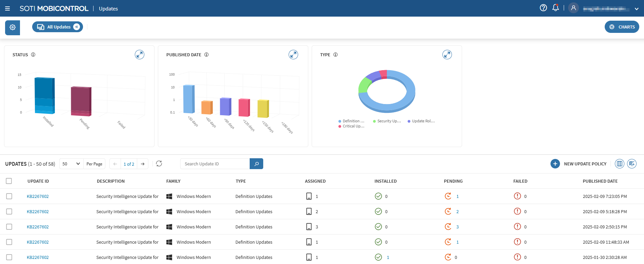Click the <30 days bar
This screenshot has width=644, height=264.
point(189,99)
